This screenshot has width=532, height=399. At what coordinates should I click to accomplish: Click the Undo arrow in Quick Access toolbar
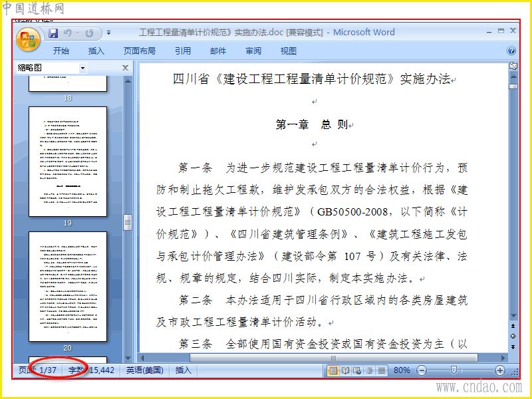tap(68, 33)
